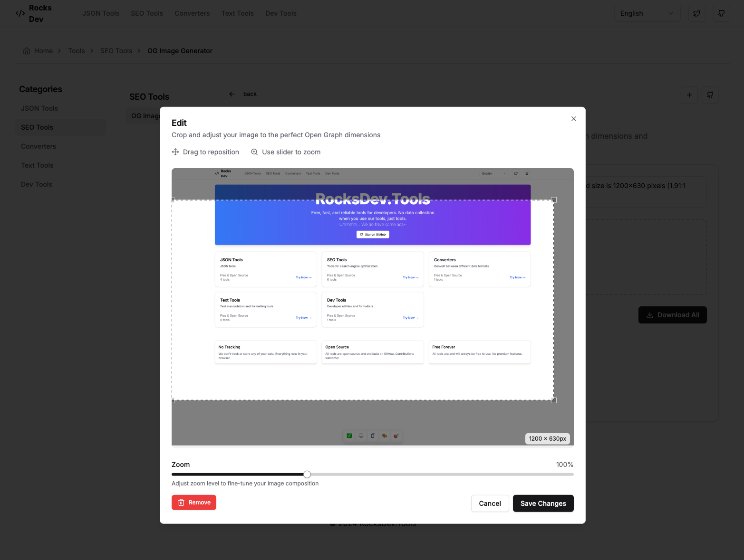Click the GitHub icon beside plus button
The width and height of the screenshot is (744, 560).
710,95
